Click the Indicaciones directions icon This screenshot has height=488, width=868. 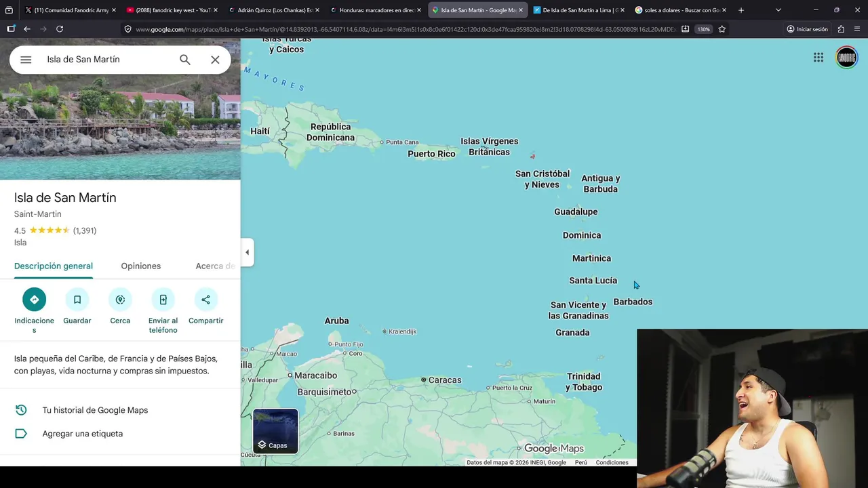click(34, 300)
